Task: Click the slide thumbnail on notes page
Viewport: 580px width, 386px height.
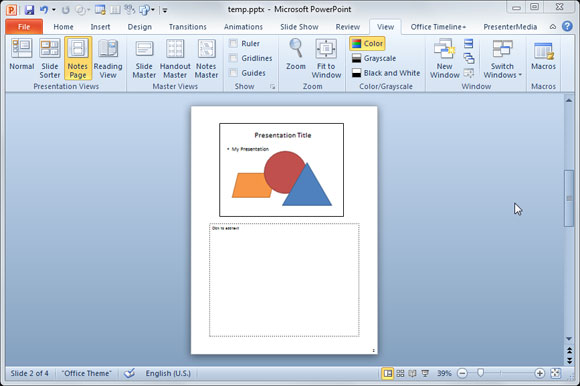Action: tap(281, 170)
